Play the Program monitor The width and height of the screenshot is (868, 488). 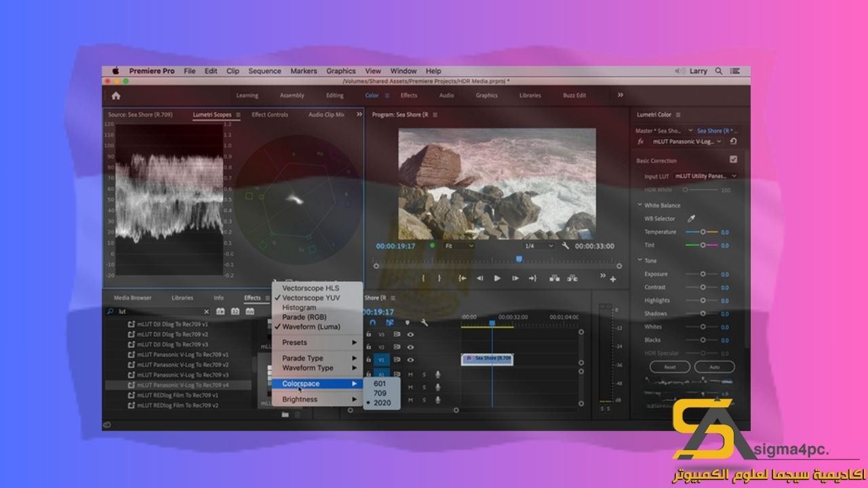(x=497, y=278)
